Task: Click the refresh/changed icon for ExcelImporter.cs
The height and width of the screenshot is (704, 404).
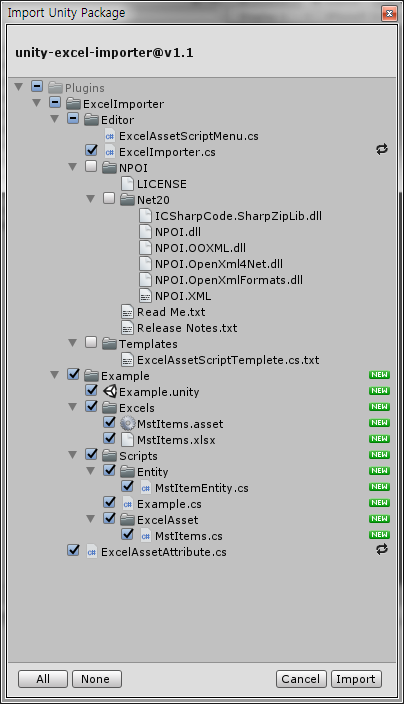Action: pyautogui.click(x=382, y=149)
